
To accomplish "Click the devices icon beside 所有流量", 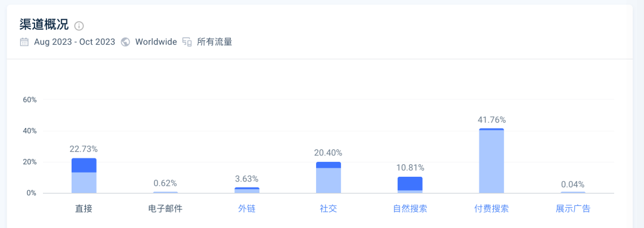I will coord(187,42).
